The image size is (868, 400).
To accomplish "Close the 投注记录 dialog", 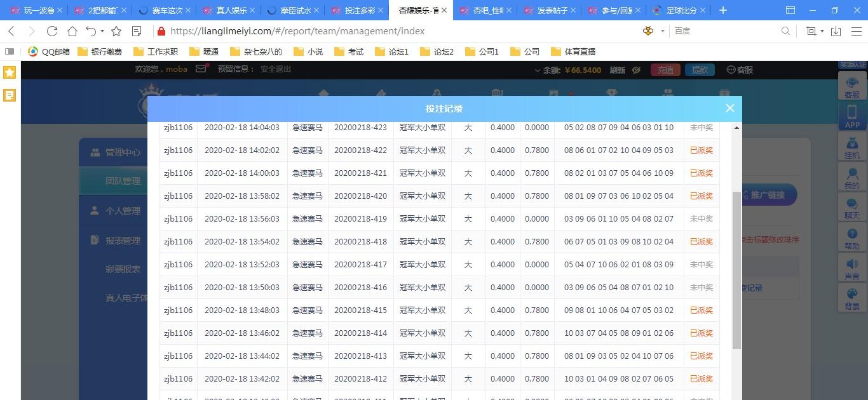I will (729, 108).
